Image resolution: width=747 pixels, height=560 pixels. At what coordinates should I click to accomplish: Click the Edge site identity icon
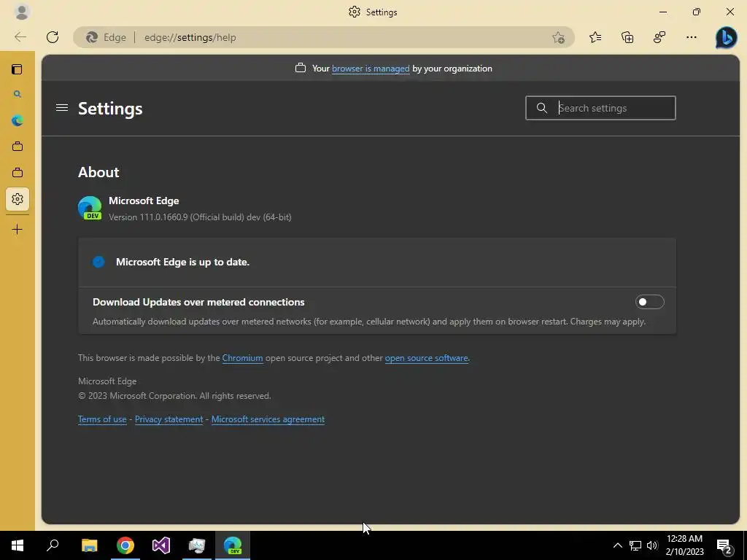click(x=91, y=37)
